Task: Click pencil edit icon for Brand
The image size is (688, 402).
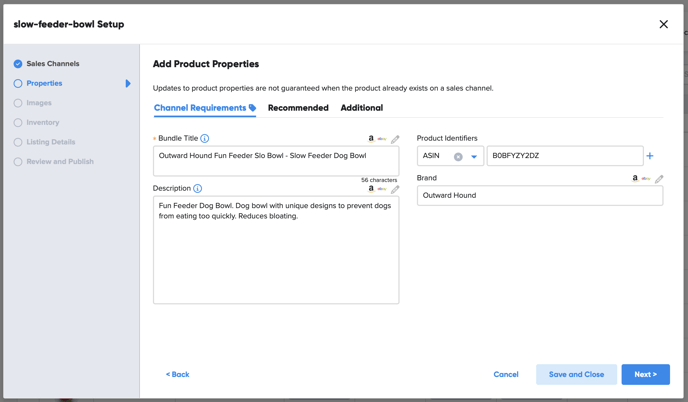Action: click(x=659, y=179)
